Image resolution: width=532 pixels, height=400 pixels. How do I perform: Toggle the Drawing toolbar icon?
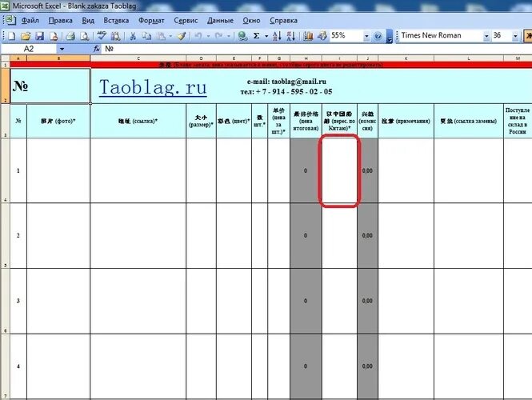pyautogui.click(x=322, y=36)
